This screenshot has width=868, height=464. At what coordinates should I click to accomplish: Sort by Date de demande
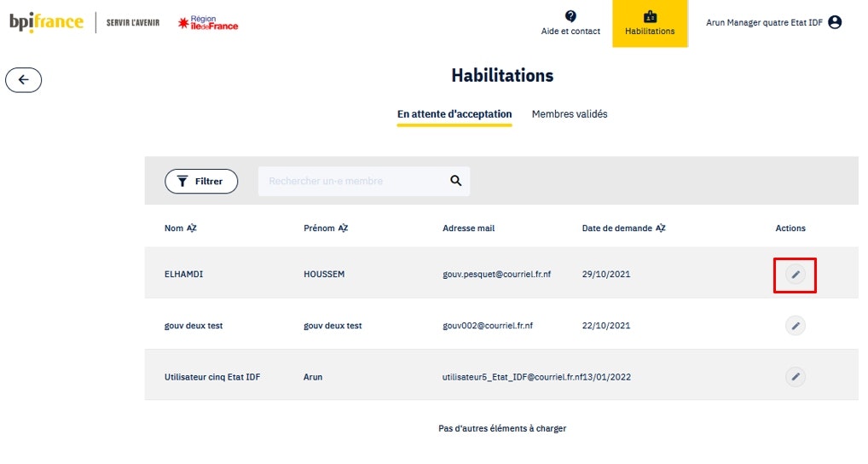tap(661, 229)
